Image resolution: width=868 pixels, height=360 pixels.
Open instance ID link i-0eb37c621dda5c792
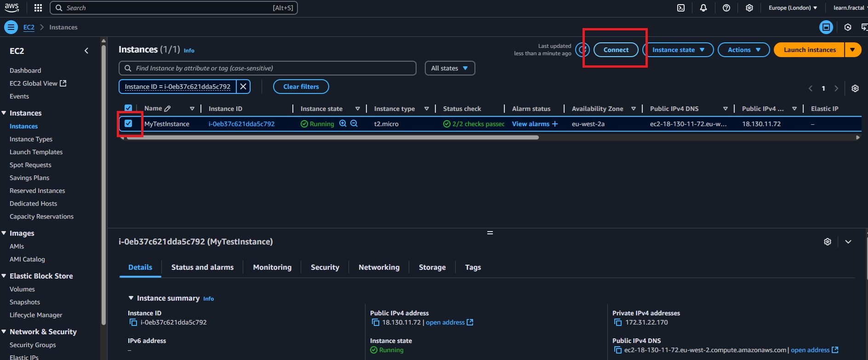click(241, 124)
